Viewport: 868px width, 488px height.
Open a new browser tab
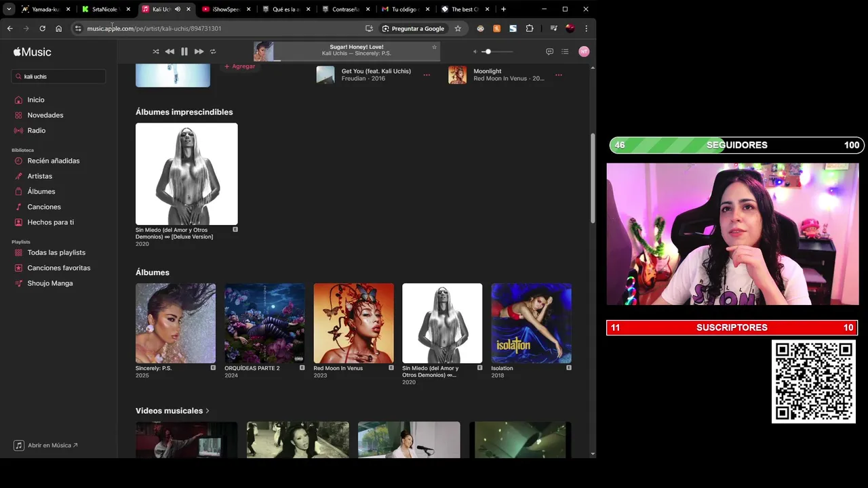click(x=503, y=9)
